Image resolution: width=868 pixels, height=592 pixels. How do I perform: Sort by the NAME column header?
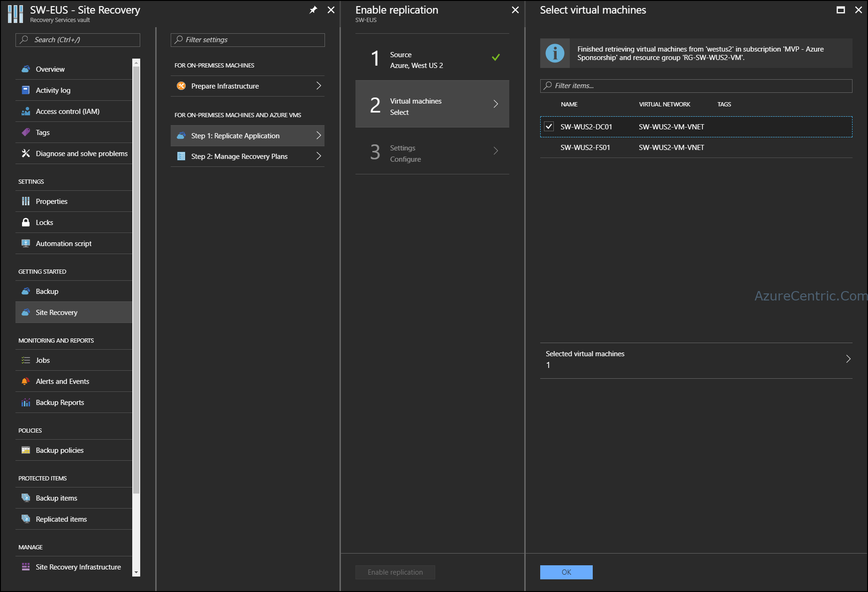[x=569, y=104]
